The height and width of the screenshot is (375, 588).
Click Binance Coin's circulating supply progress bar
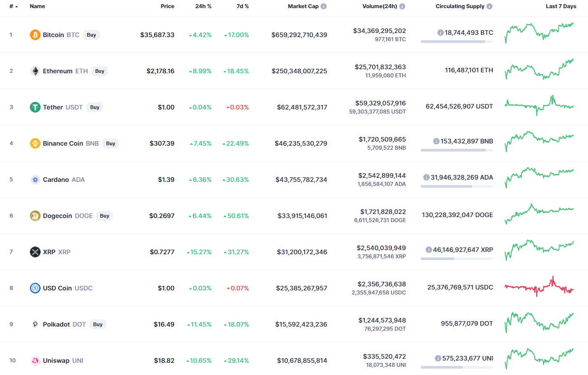click(457, 150)
